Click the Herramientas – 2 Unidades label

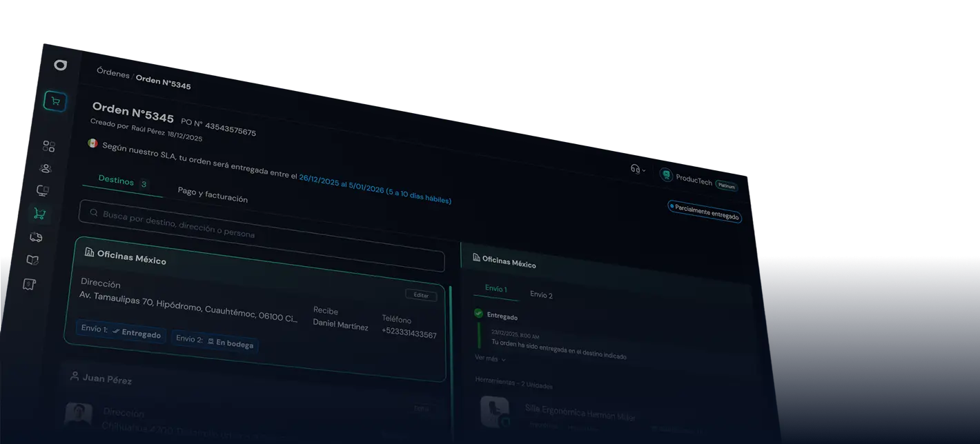pos(513,383)
